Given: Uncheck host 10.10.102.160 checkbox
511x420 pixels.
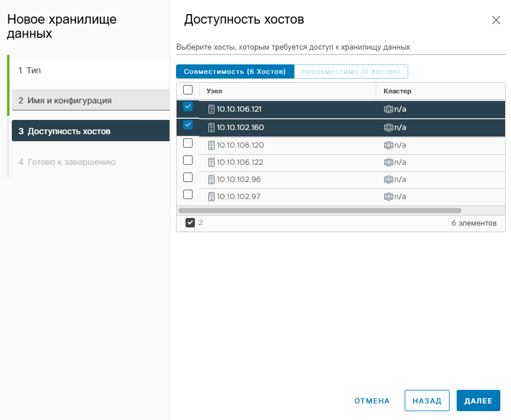Looking at the screenshot, I should click(188, 125).
